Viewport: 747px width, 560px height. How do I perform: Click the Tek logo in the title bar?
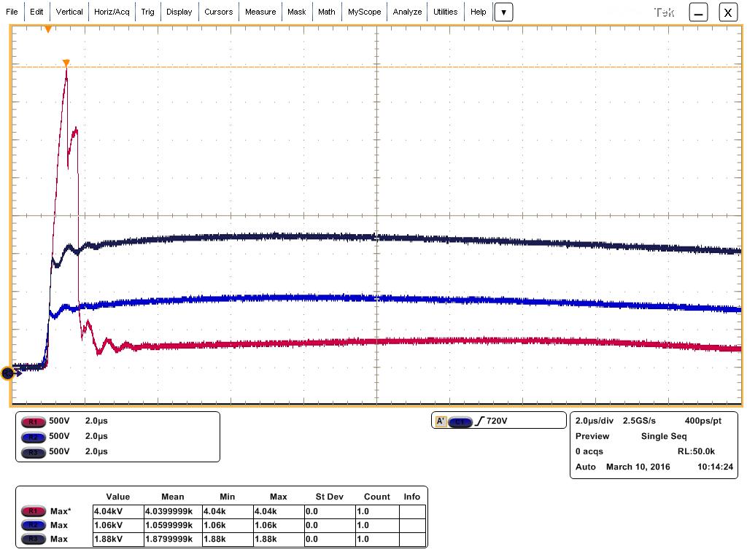[x=665, y=12]
